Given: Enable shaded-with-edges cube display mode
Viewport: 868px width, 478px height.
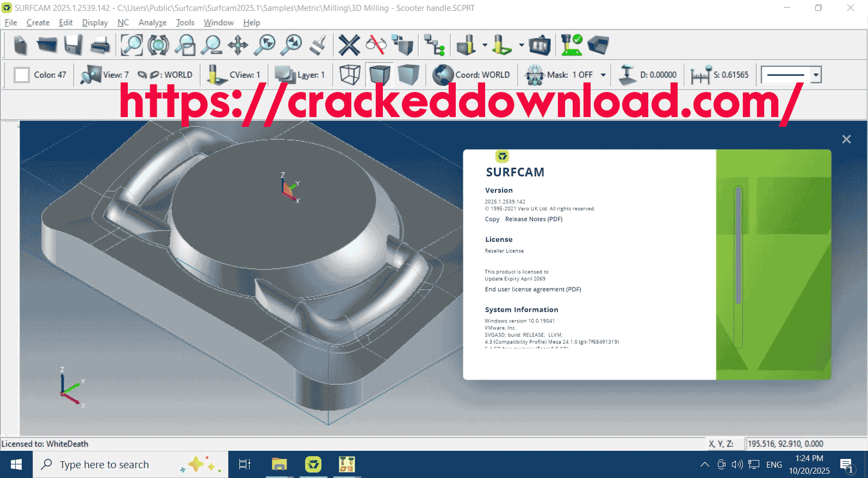Looking at the screenshot, I should 379,75.
